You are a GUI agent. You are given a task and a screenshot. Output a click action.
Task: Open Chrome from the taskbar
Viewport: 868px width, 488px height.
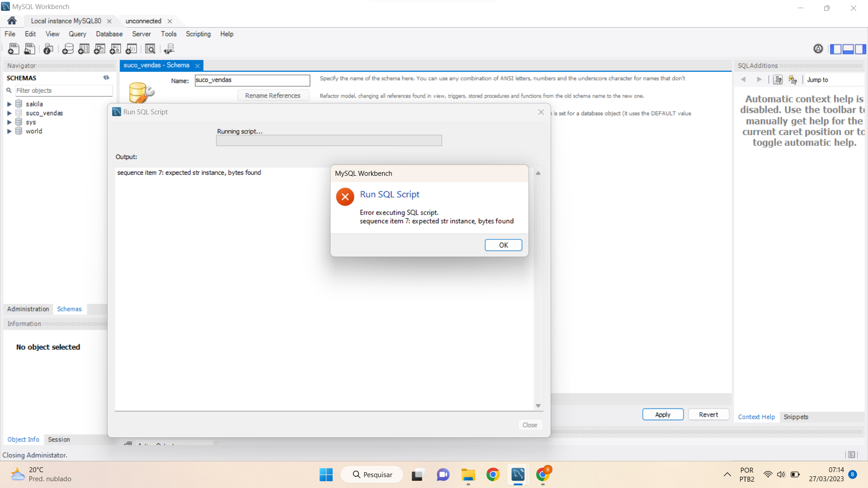493,475
